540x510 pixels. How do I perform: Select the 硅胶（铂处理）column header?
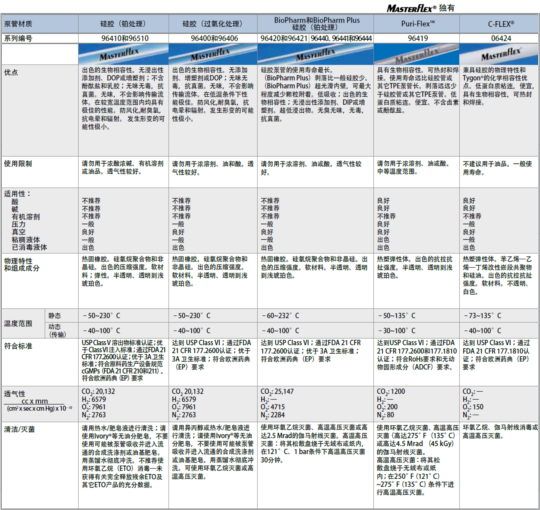point(123,24)
